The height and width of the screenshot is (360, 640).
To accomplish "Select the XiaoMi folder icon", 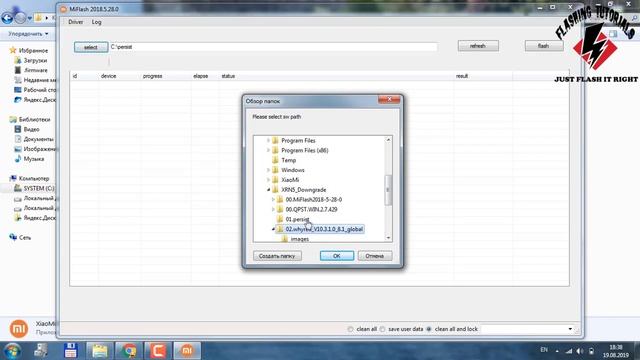I will pos(276,180).
